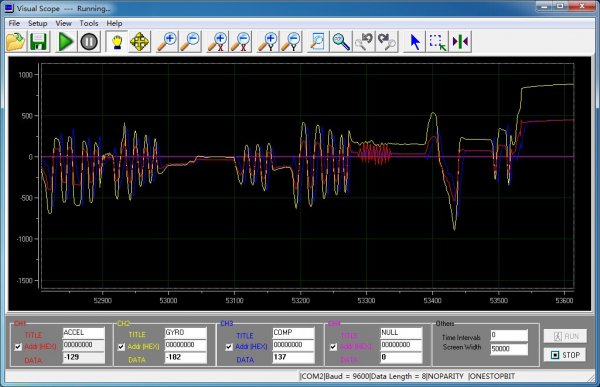Zoom out on Y axis
Viewport: 600px width, 387px height.
point(291,42)
